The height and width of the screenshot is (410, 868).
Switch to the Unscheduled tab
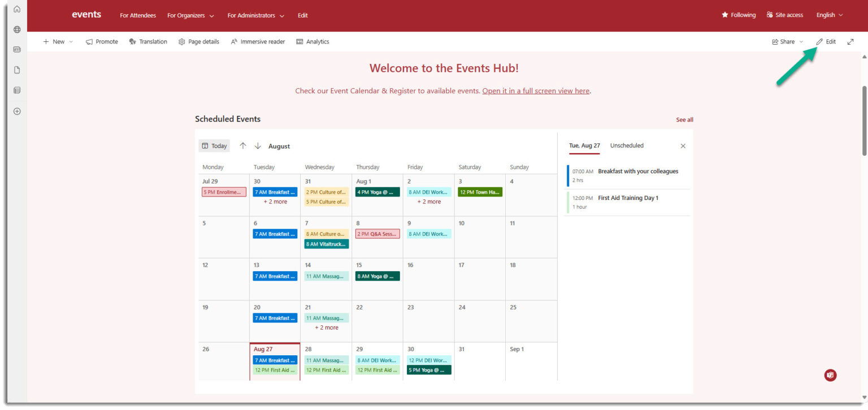(626, 145)
